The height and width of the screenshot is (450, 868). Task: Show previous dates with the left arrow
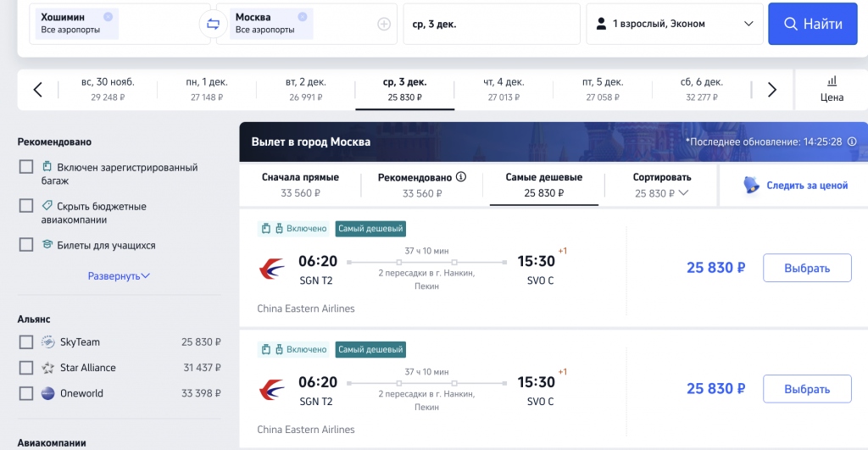(37, 90)
